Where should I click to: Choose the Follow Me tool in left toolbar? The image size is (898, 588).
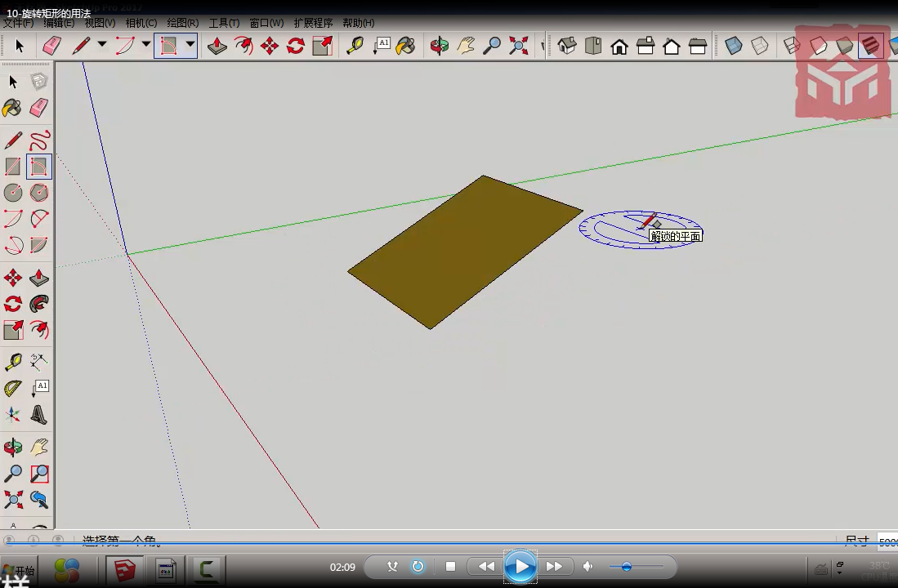[x=39, y=304]
